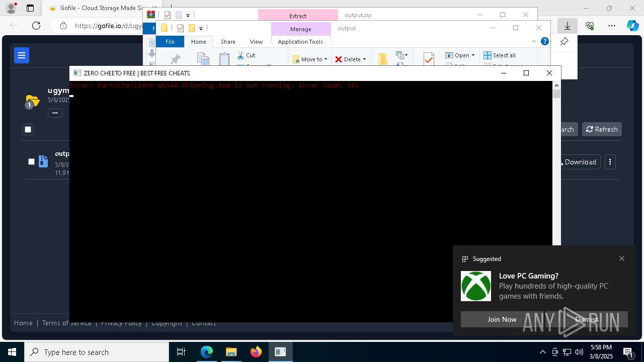
Task: Click the ZERO CHEETO console title icon
Action: [x=77, y=73]
